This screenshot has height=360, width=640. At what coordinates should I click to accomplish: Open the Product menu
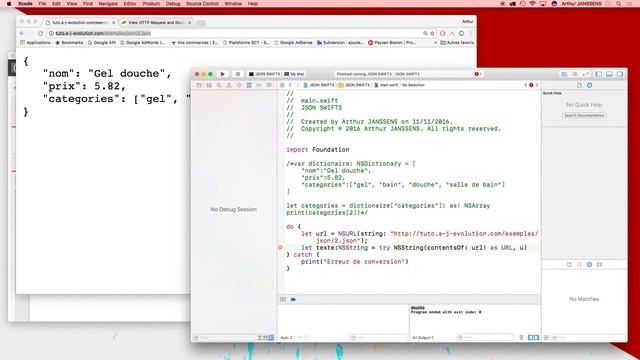point(151,4)
